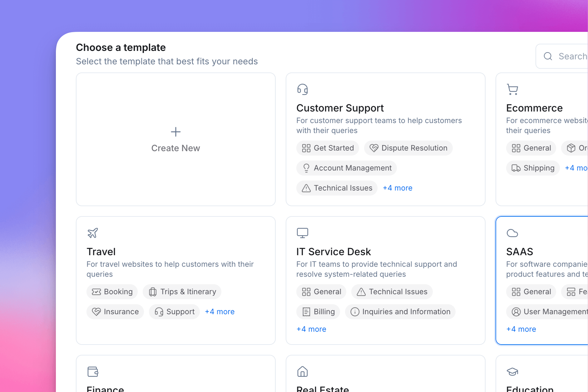Click warning triangle icon in Customer Support Technical Issues
The image size is (588, 392).
click(306, 188)
